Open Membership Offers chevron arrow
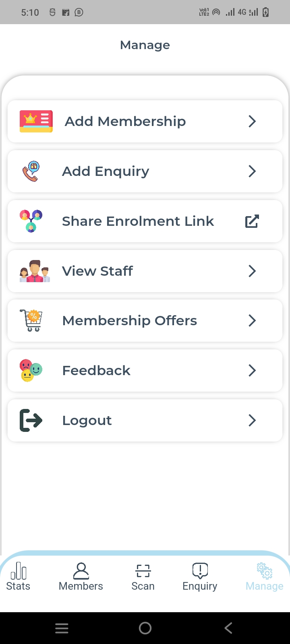The image size is (290, 644). (x=252, y=320)
